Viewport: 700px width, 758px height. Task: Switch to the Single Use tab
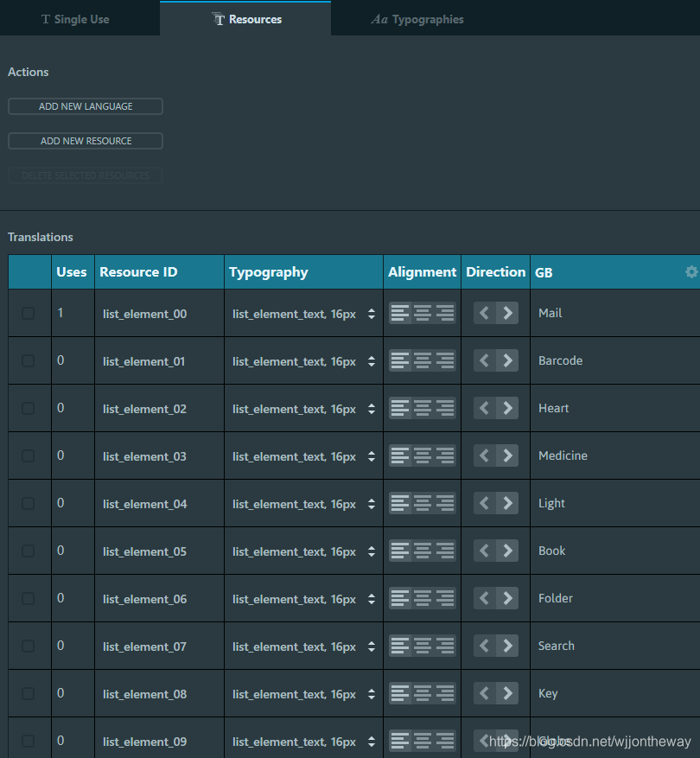tap(75, 19)
